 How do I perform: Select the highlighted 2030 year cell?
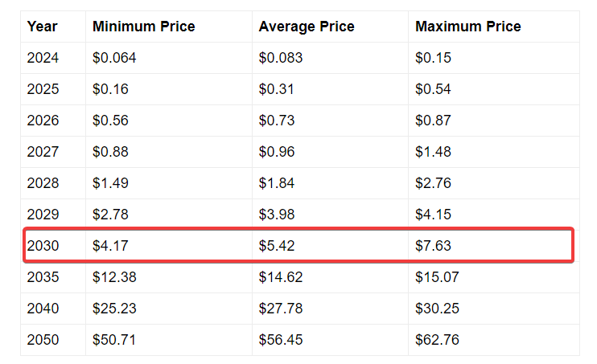tap(43, 246)
